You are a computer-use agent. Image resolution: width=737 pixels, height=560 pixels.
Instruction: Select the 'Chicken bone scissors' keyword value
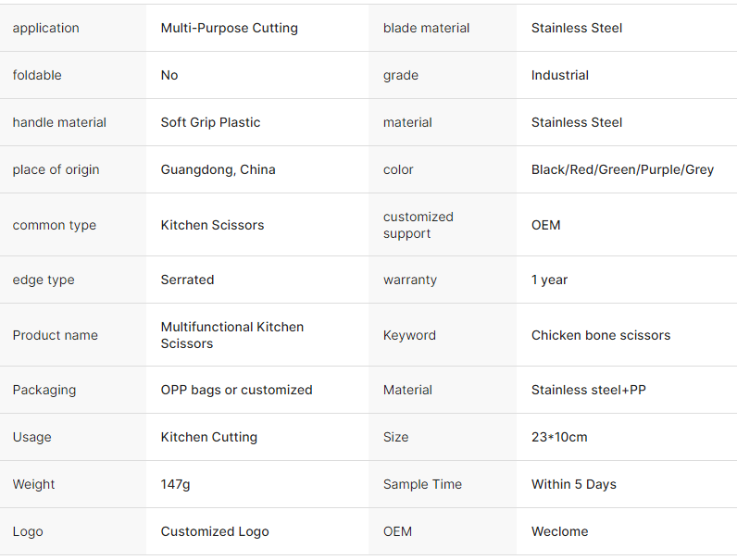(x=600, y=335)
